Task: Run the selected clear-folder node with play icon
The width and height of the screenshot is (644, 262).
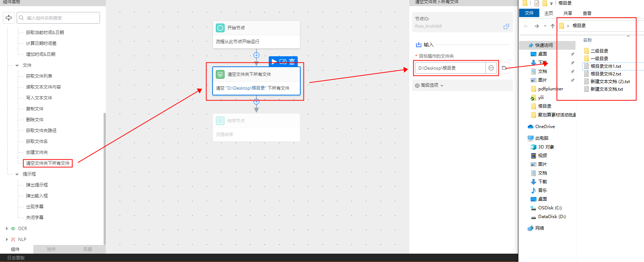Action: click(274, 62)
